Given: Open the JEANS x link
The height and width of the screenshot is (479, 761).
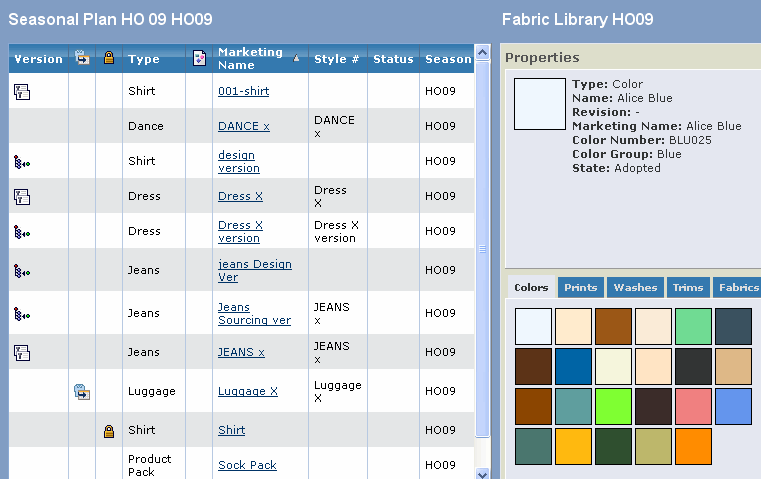Looking at the screenshot, I should pyautogui.click(x=241, y=352).
